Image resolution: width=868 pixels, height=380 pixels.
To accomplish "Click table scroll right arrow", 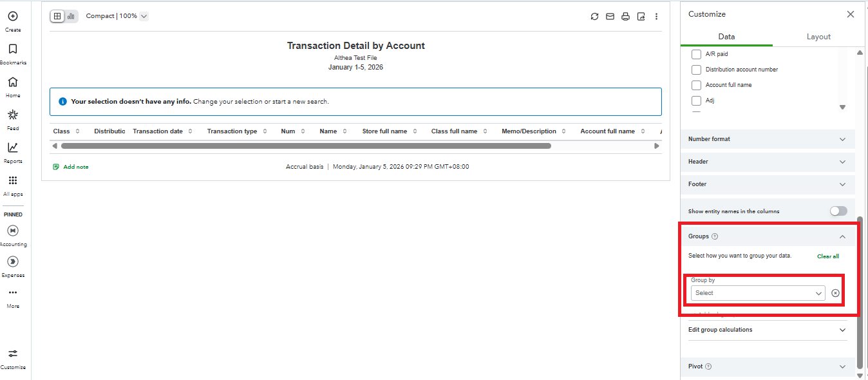I will 656,146.
